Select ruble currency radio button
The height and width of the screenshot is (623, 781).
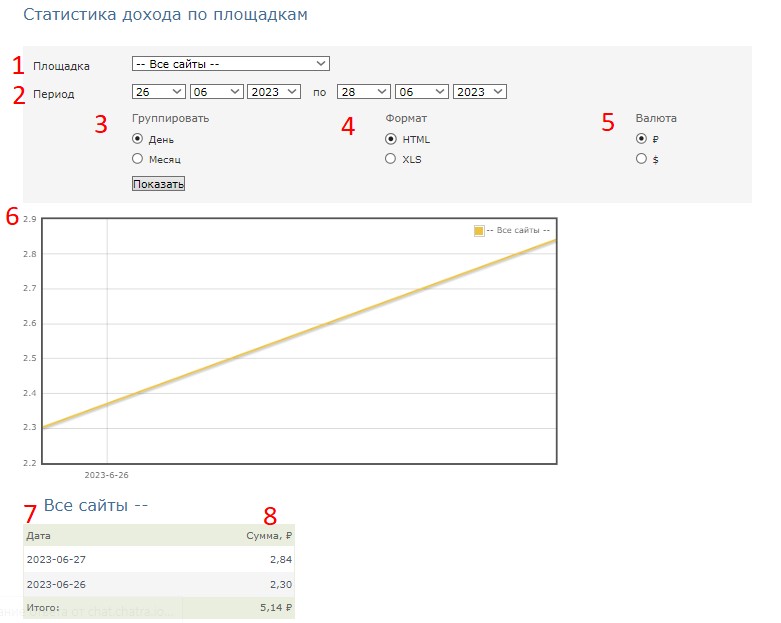click(x=642, y=138)
